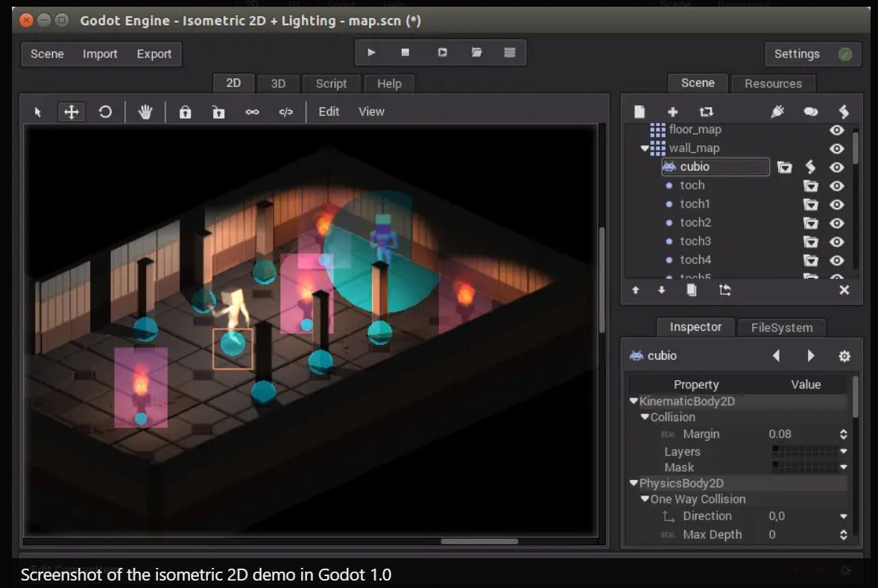
Task: Open the Direction value dropdown
Action: pyautogui.click(x=843, y=516)
